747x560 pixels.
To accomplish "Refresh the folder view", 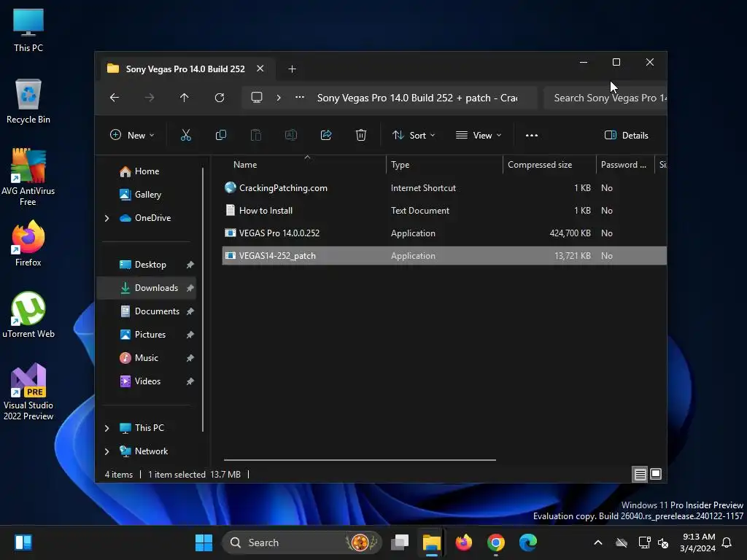I will pyautogui.click(x=220, y=98).
